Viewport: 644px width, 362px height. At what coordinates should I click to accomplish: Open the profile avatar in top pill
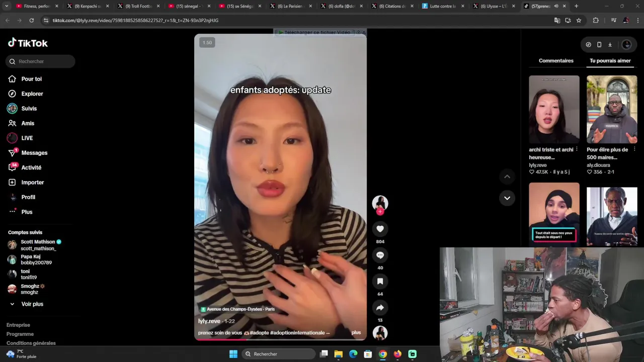(x=626, y=44)
